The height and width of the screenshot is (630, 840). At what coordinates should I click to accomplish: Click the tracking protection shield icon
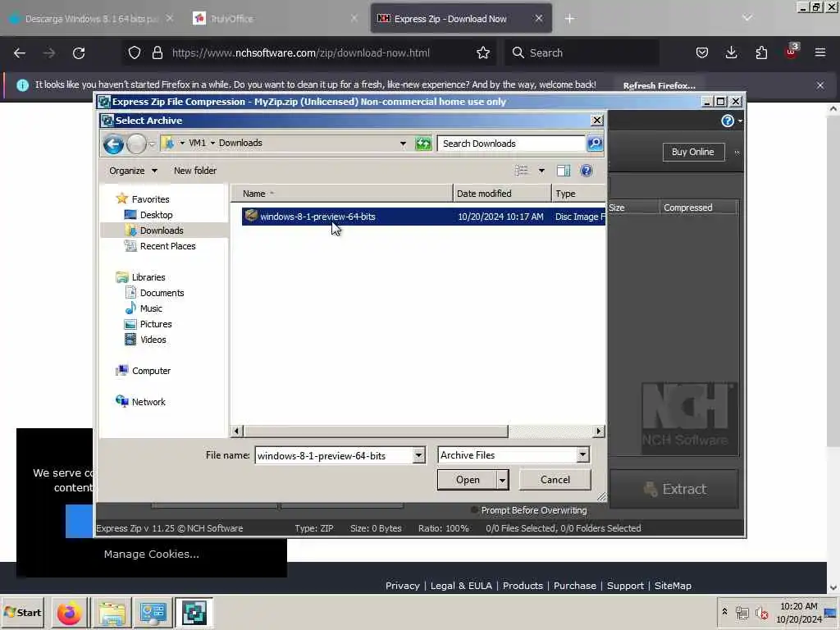pyautogui.click(x=135, y=52)
